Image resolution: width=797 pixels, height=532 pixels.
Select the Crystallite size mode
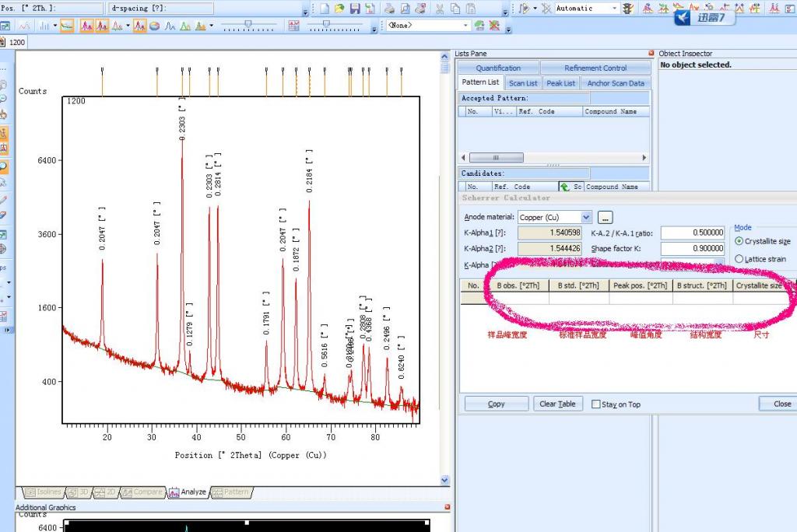(x=739, y=241)
